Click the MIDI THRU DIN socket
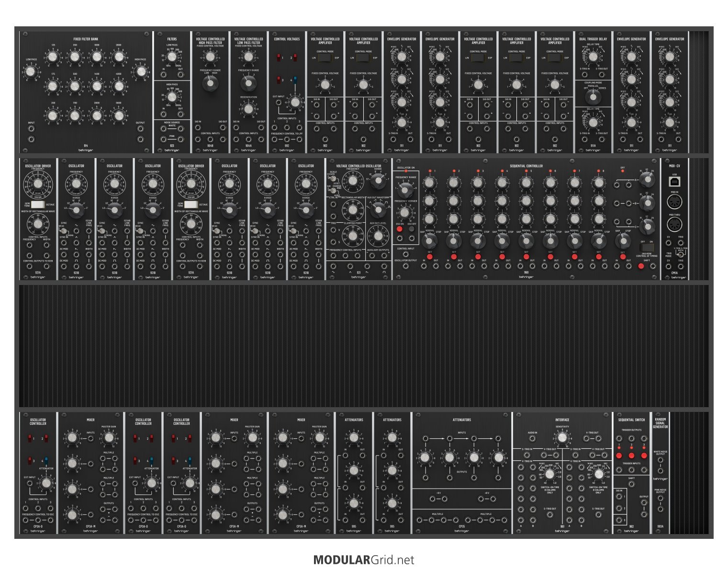 point(674,224)
